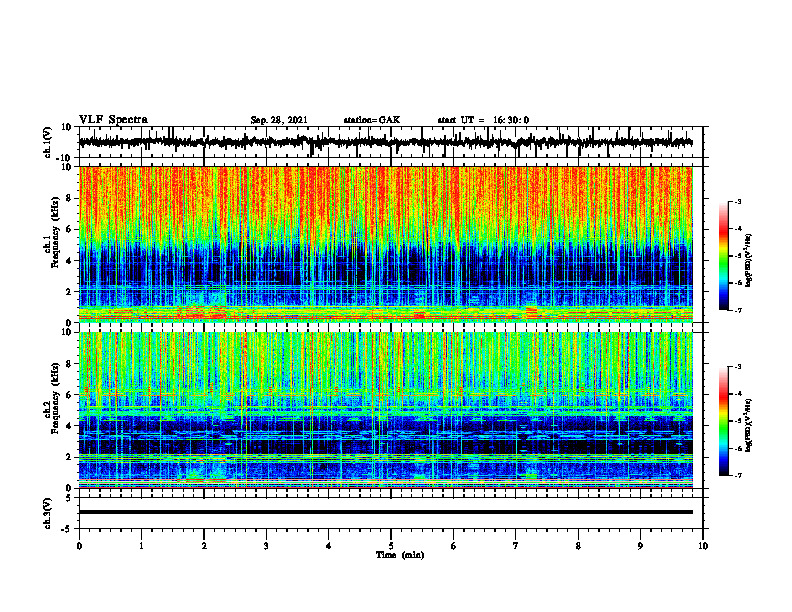Click time axis tick label "10"
The height and width of the screenshot is (612, 792).
(703, 546)
